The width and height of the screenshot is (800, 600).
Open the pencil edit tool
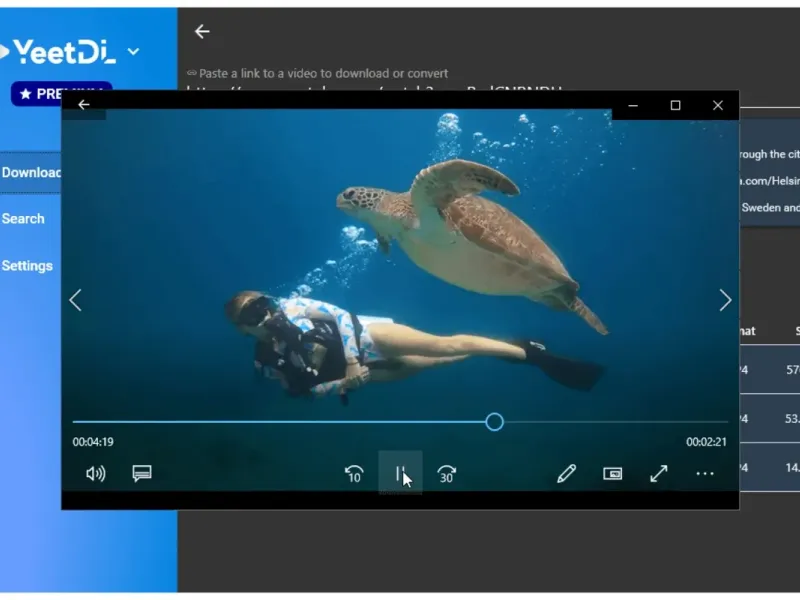(566, 474)
